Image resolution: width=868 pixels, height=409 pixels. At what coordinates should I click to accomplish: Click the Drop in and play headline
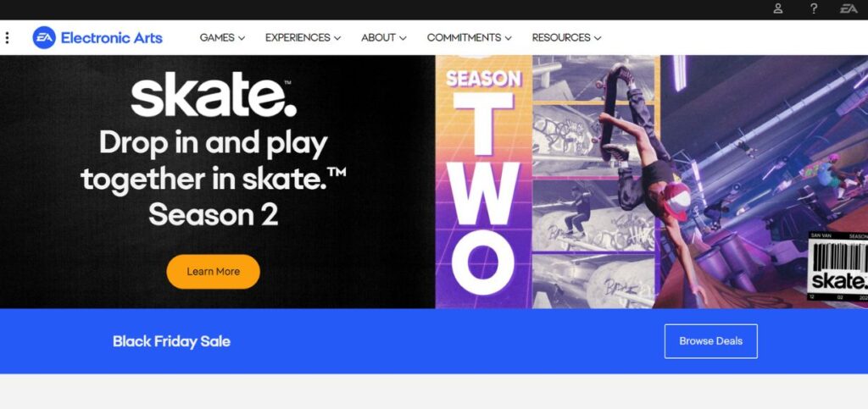(x=213, y=179)
